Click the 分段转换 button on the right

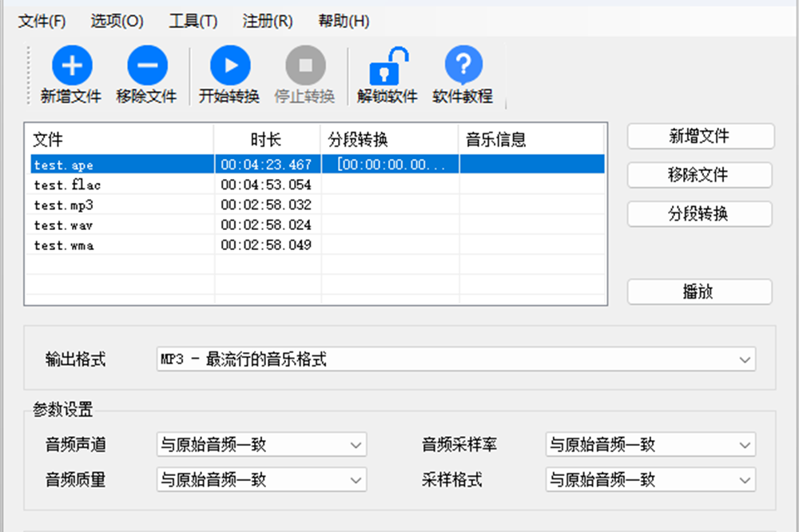(699, 214)
